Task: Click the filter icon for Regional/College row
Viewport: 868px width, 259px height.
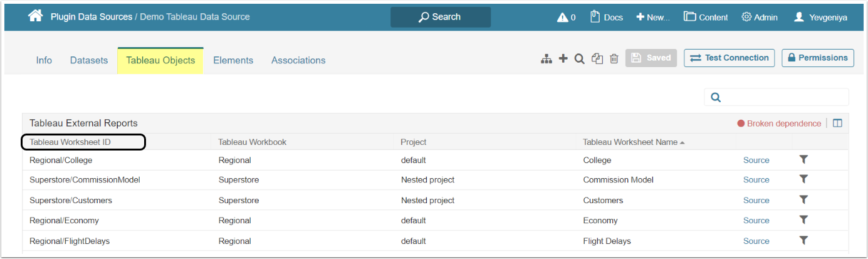Action: 804,159
